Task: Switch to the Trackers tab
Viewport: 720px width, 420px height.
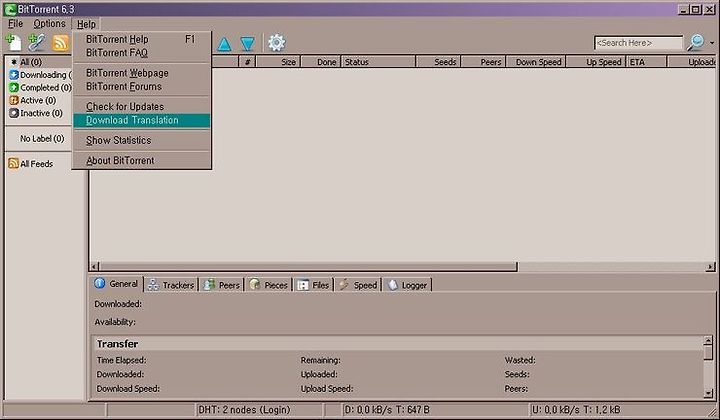Action: click(x=171, y=285)
